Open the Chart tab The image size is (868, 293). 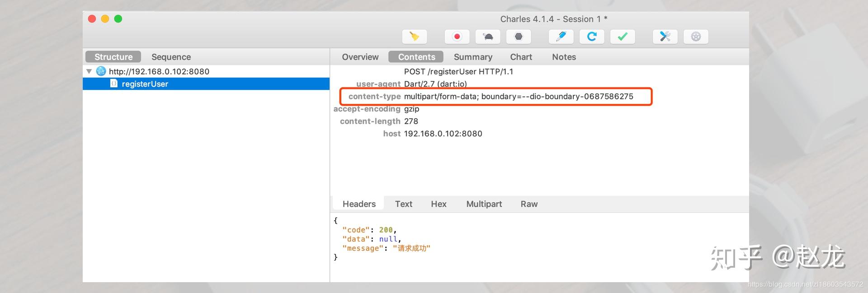(521, 57)
